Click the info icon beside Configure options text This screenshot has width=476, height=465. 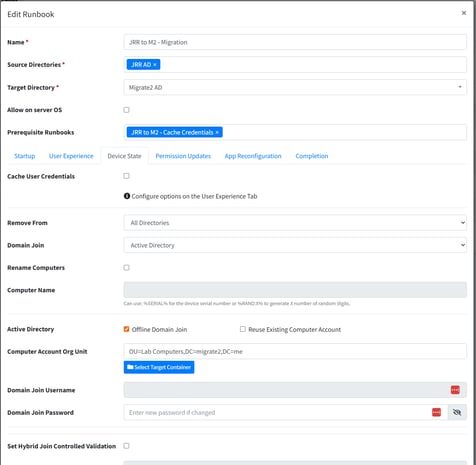127,196
